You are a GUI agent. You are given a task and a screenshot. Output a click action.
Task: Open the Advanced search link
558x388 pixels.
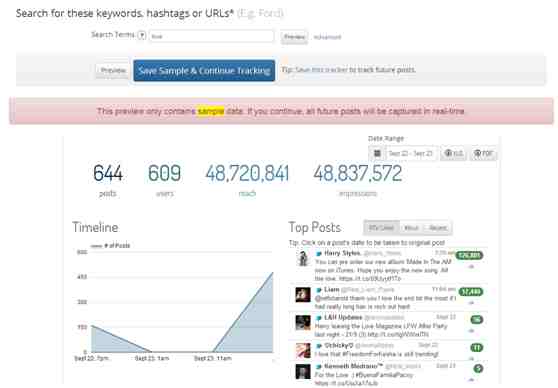pyautogui.click(x=327, y=37)
